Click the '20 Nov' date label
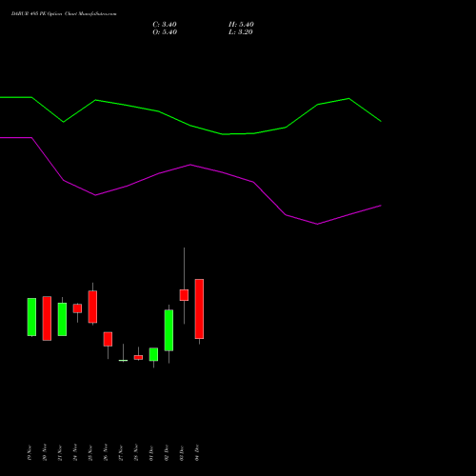Image resolution: width=476 pixels, height=476 pixels. 45,453
